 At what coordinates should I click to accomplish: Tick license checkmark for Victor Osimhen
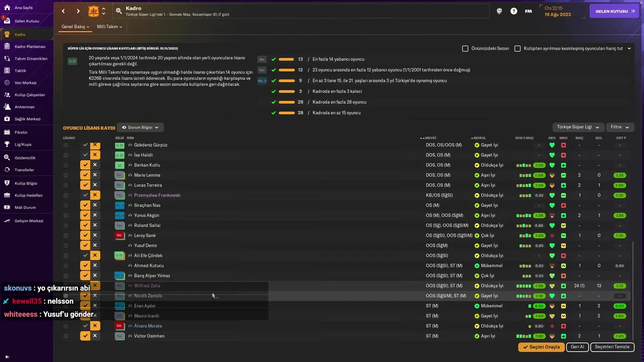(x=85, y=336)
